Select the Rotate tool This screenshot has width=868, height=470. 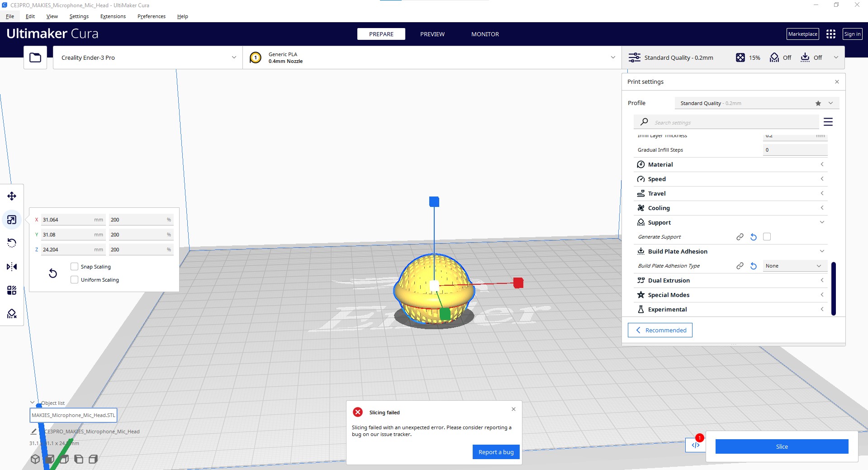(x=12, y=243)
